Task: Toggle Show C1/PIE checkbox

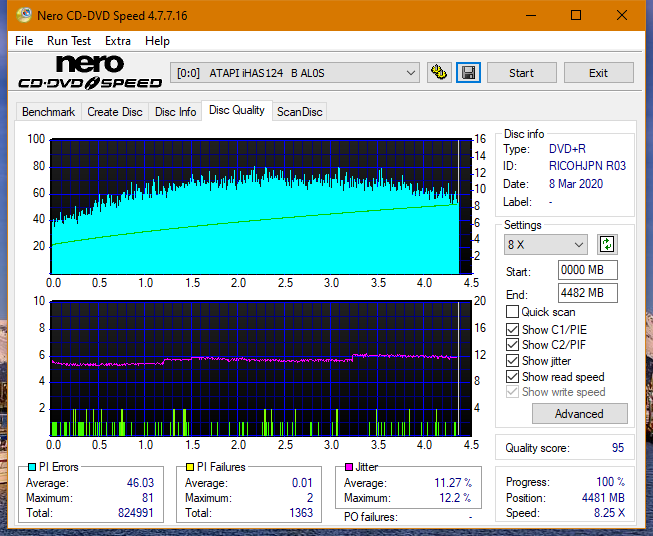Action: [512, 329]
